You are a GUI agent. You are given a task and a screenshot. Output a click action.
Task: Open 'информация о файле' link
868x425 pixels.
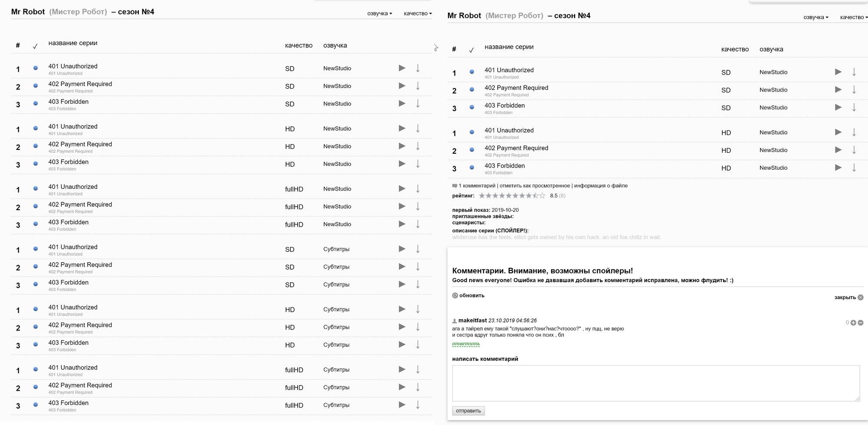pyautogui.click(x=601, y=186)
